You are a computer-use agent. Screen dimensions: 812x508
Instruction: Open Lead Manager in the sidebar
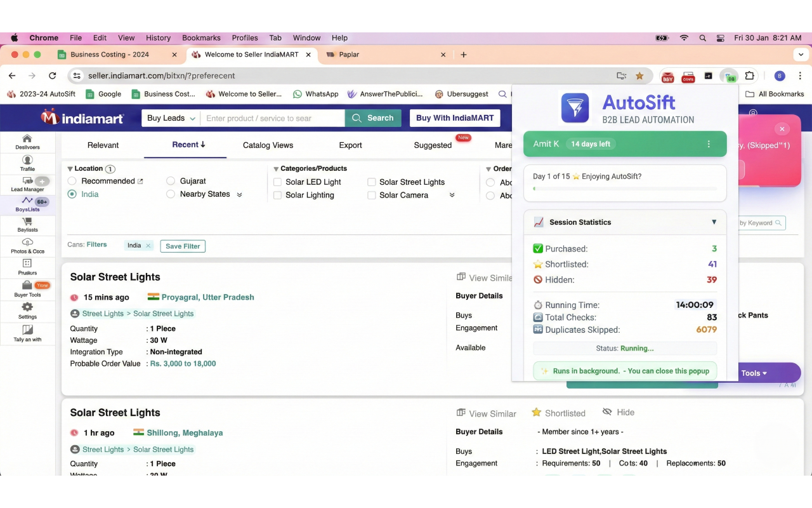click(27, 184)
